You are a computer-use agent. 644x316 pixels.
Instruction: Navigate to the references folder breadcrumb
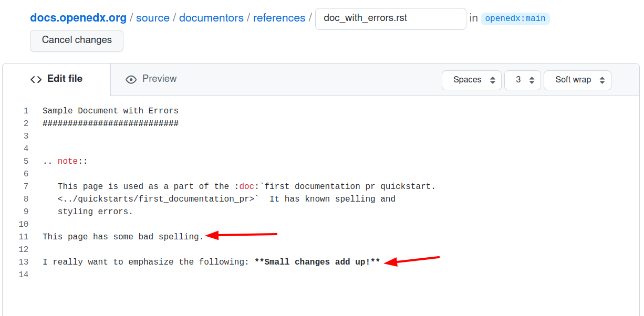coord(279,17)
